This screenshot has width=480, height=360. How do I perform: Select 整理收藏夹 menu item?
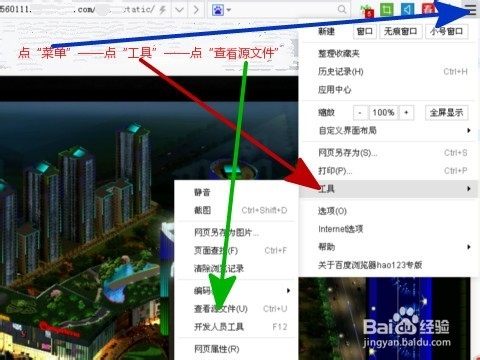[x=388, y=53]
